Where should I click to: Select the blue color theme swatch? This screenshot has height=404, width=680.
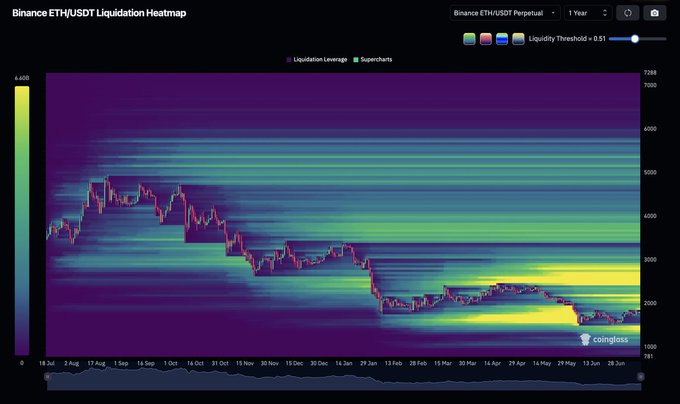502,39
